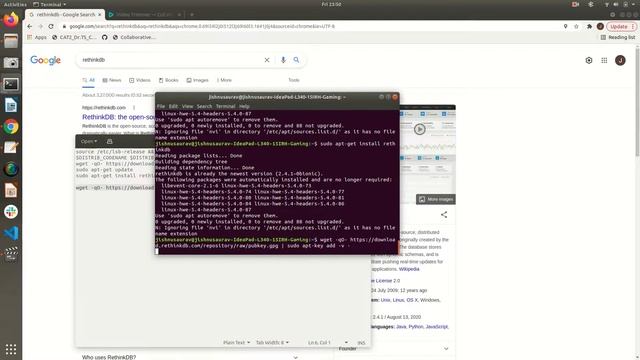Click the More images button

click(436, 199)
